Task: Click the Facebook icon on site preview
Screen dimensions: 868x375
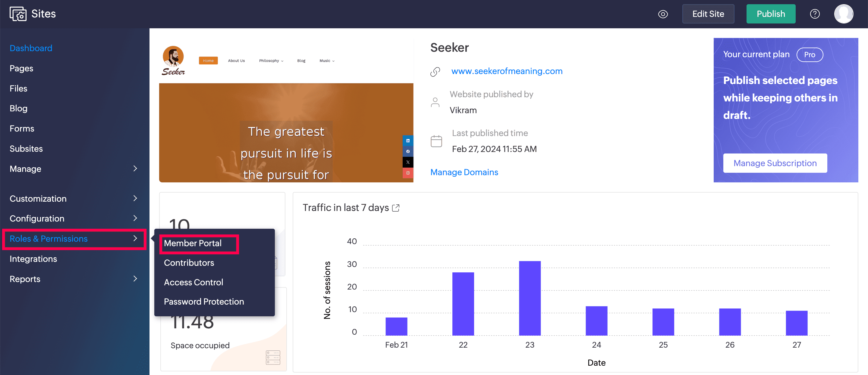Action: [408, 151]
